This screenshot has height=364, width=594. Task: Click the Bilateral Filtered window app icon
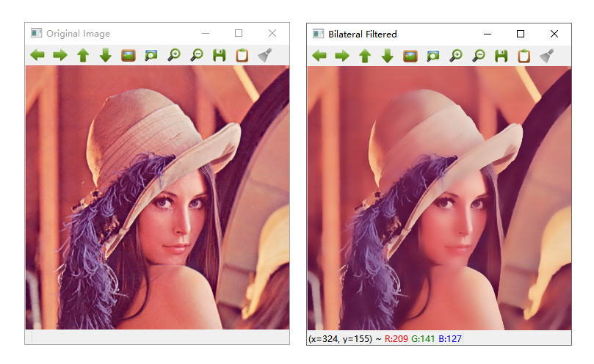click(318, 34)
